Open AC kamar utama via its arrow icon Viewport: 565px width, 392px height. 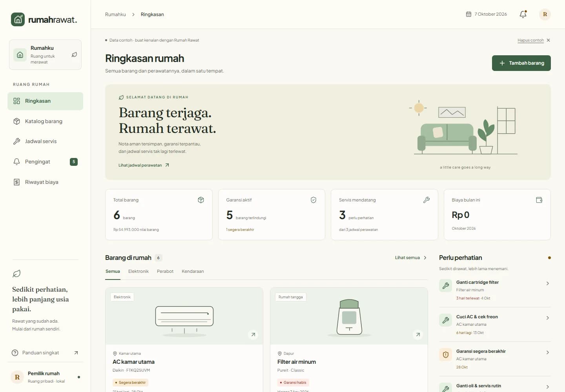click(x=253, y=334)
